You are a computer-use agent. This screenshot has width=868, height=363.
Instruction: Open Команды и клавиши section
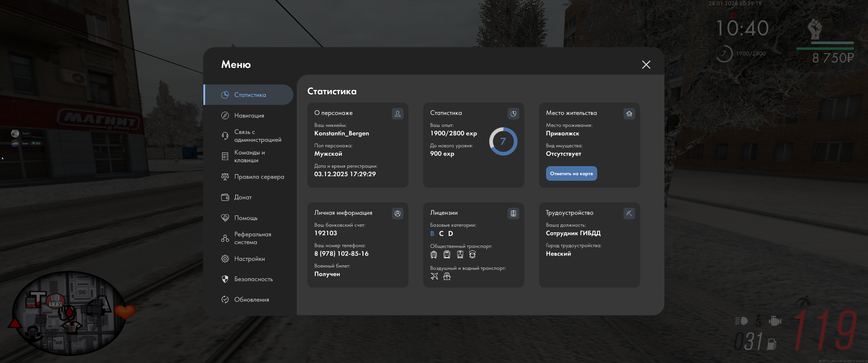[x=249, y=156]
